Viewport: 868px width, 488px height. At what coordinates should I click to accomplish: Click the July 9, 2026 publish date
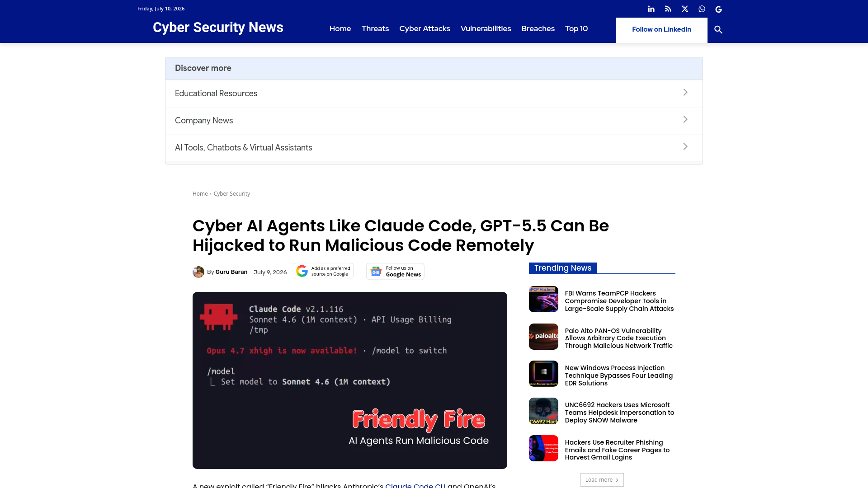(x=270, y=272)
